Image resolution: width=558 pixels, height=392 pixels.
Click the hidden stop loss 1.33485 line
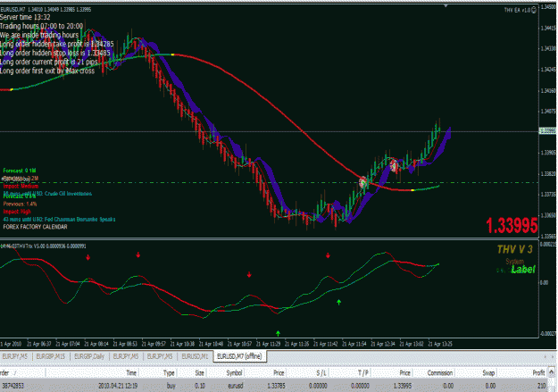pyautogui.click(x=55, y=53)
